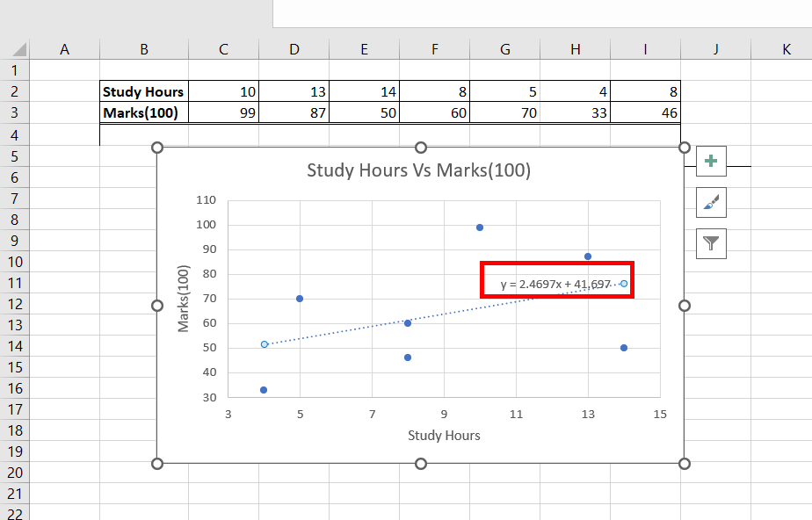Click the formula bar input field
The image size is (812, 520).
542,13
